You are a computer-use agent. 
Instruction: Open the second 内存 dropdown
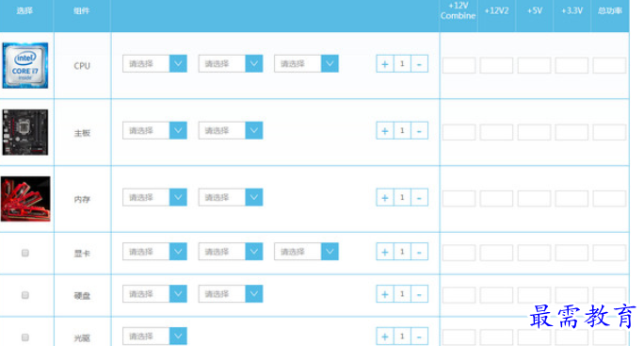231,197
